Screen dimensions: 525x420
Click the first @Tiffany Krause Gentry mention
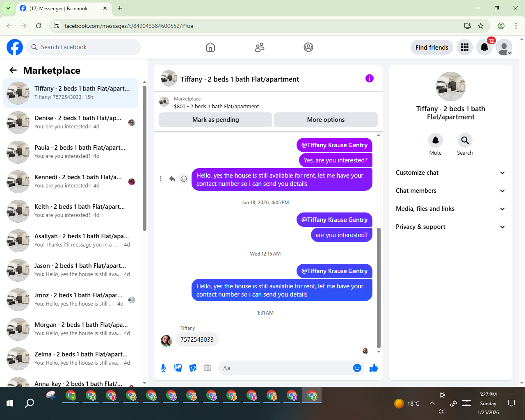tap(334, 145)
